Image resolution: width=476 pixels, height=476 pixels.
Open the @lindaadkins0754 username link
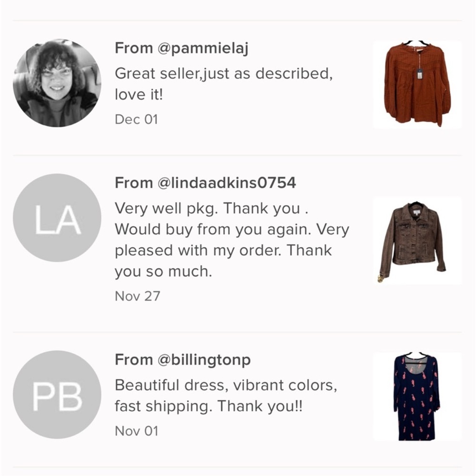[x=227, y=183]
